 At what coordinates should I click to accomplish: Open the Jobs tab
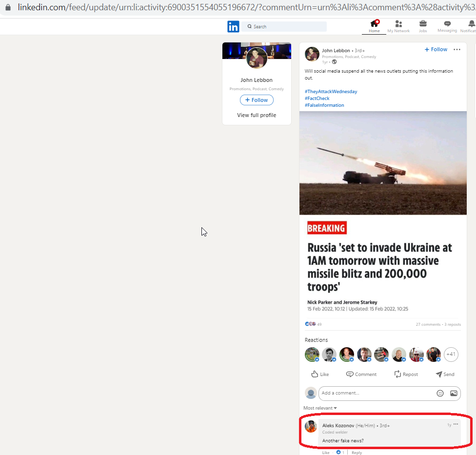pyautogui.click(x=423, y=27)
